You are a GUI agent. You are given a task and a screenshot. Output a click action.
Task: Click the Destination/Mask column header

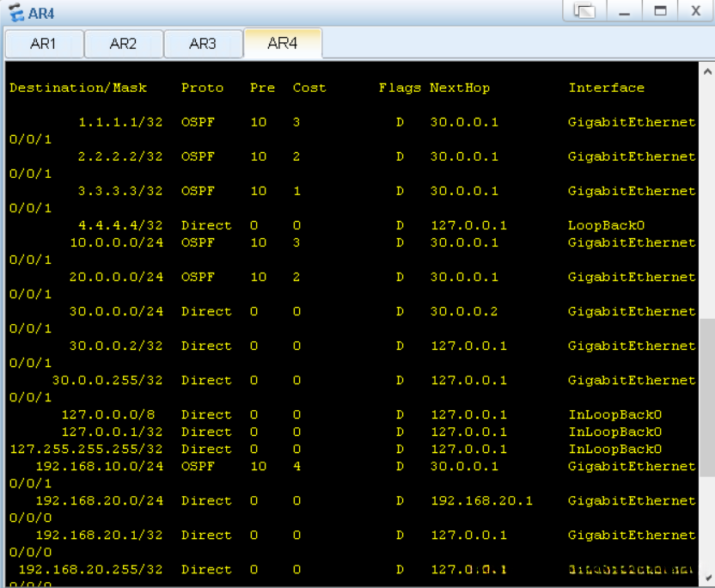click(78, 88)
